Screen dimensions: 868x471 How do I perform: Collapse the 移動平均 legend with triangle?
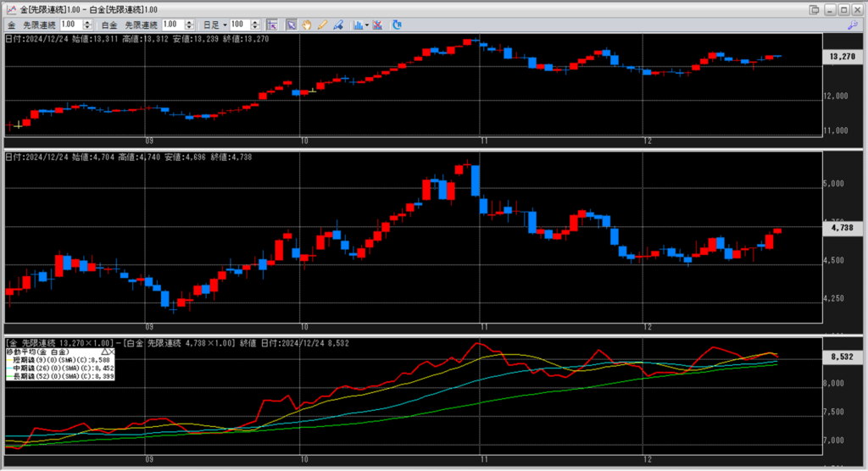point(105,351)
